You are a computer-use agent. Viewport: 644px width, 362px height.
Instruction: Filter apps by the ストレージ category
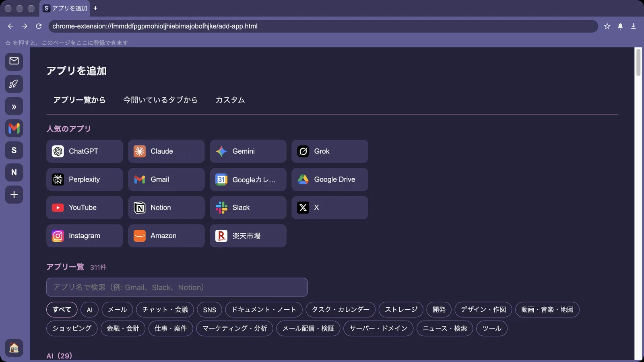point(401,309)
